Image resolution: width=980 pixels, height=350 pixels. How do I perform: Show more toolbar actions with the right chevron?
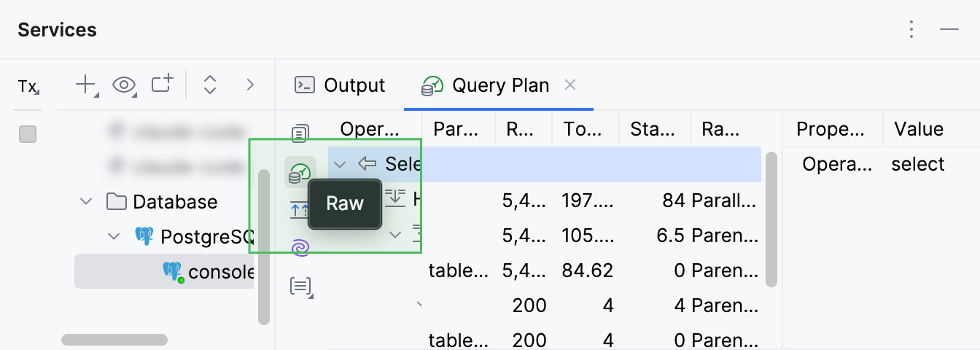click(250, 85)
